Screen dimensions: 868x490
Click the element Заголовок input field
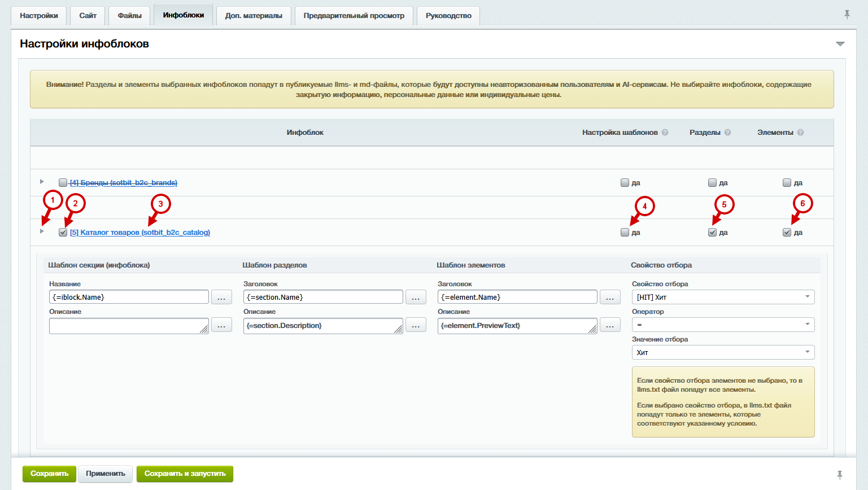[517, 297]
